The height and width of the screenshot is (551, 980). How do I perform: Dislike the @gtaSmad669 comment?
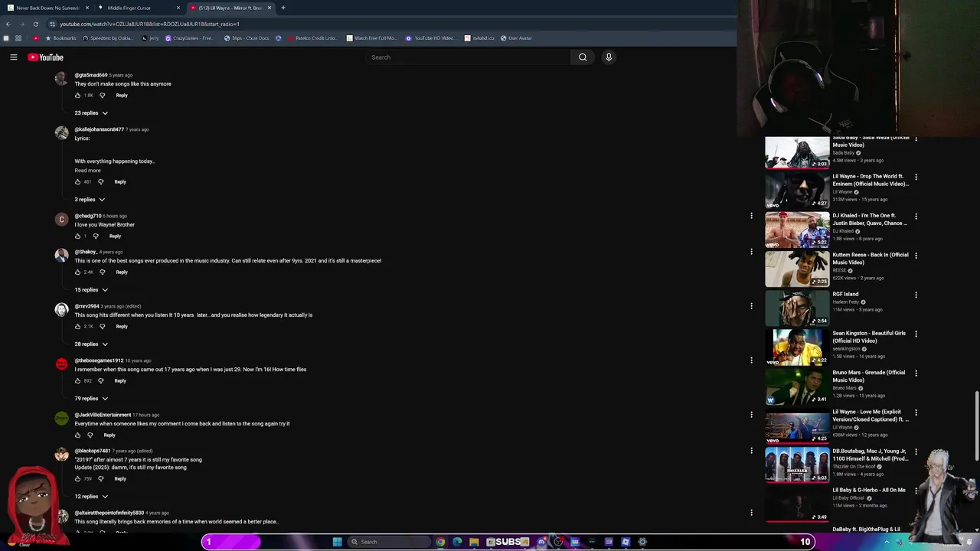[102, 96]
